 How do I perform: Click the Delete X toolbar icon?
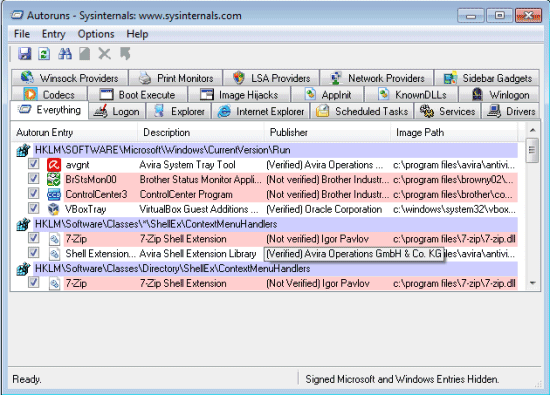pyautogui.click(x=105, y=54)
